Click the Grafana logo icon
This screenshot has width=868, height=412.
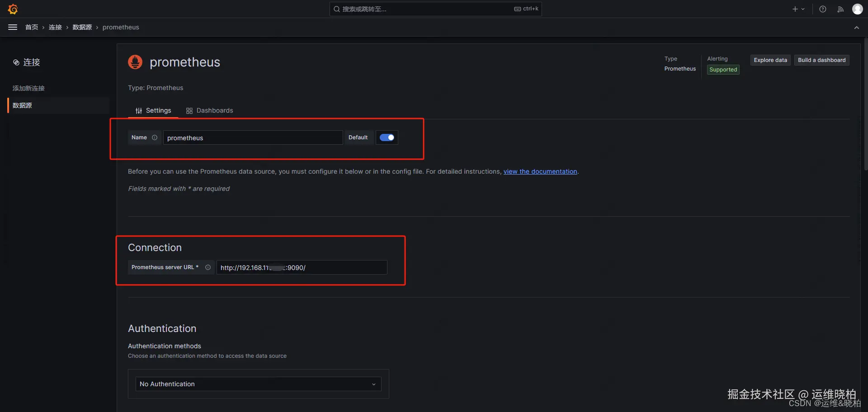click(13, 9)
